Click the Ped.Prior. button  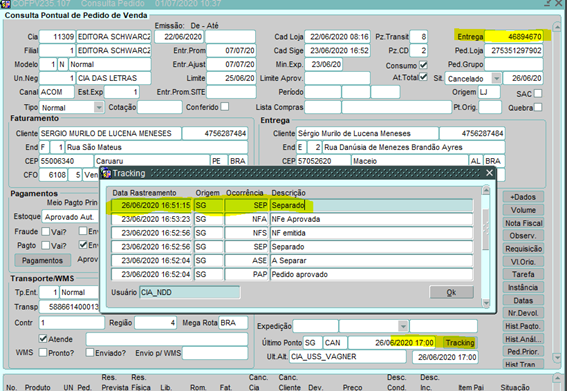[523, 352]
